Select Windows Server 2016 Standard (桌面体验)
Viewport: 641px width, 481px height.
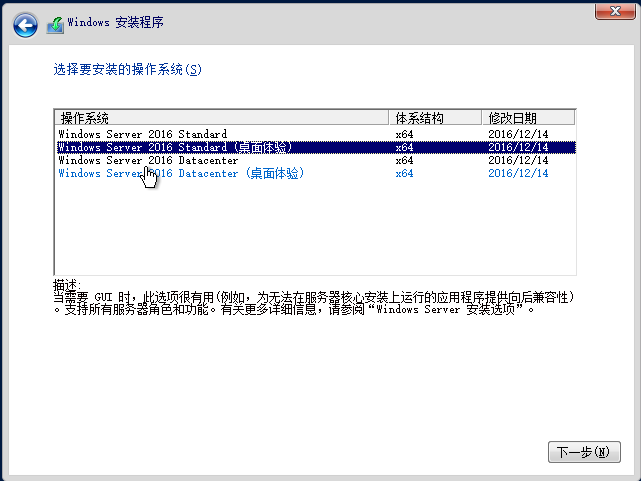(175, 147)
